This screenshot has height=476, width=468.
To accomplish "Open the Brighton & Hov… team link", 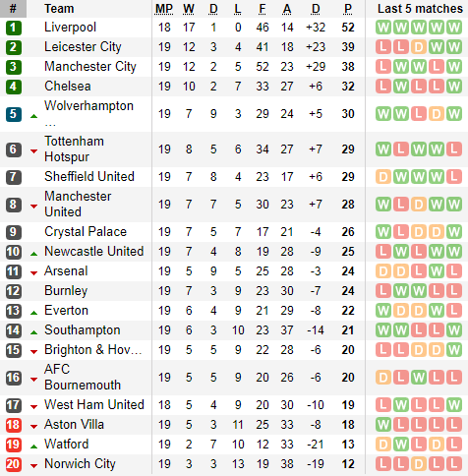I will pos(93,350).
